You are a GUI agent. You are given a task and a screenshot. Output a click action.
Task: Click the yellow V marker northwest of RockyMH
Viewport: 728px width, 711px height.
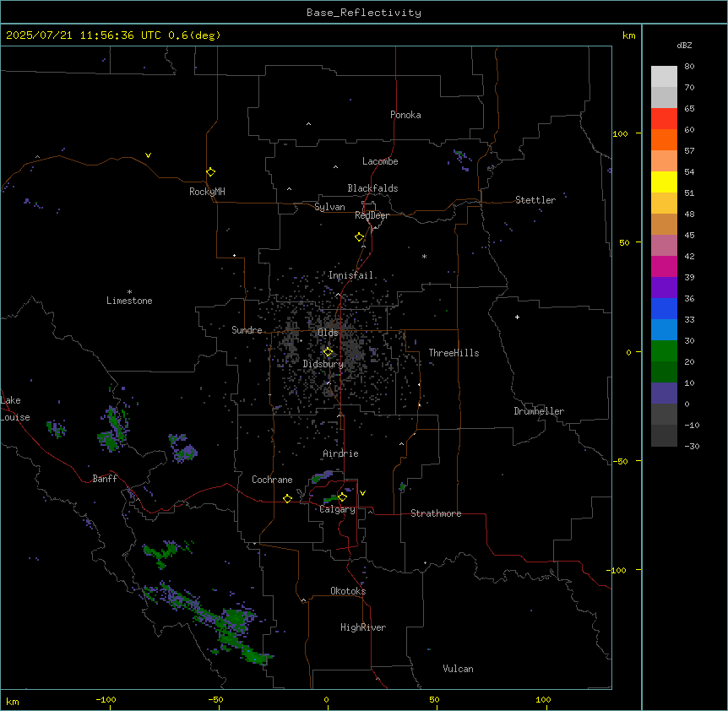[148, 155]
